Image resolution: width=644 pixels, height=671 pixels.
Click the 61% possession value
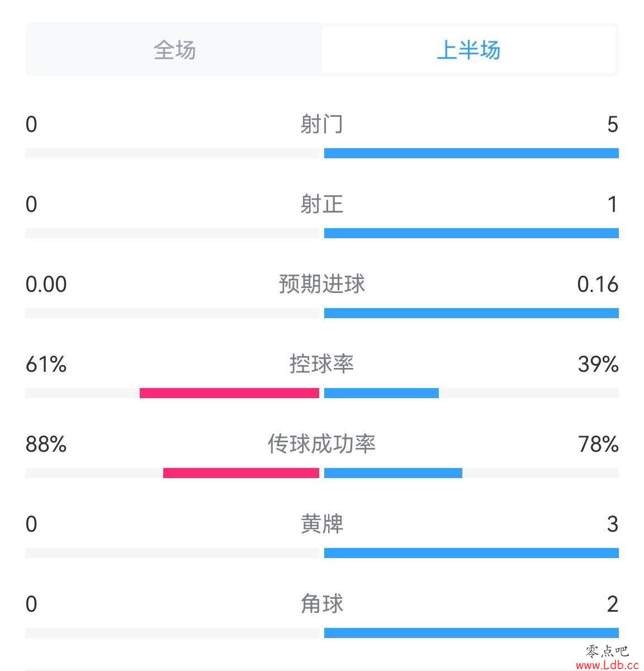[46, 365]
